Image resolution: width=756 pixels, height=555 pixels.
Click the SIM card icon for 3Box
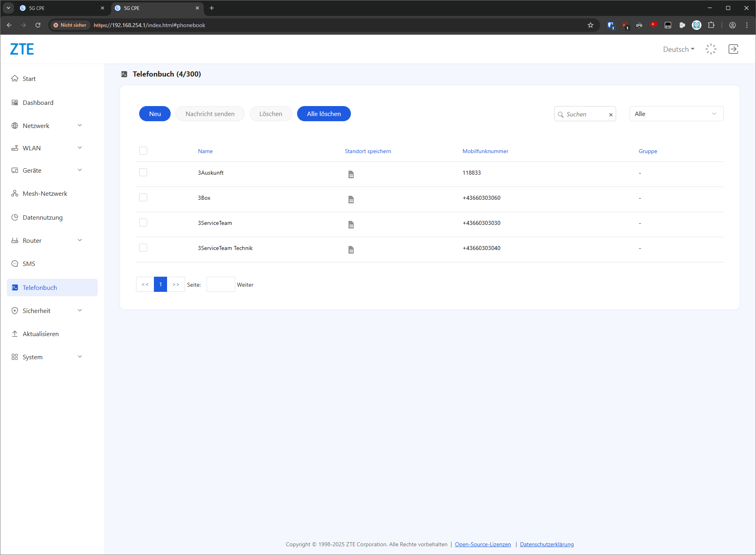(351, 199)
